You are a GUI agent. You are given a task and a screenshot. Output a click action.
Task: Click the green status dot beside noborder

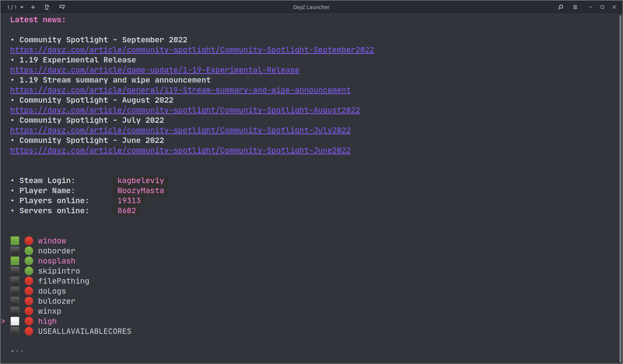coord(29,251)
